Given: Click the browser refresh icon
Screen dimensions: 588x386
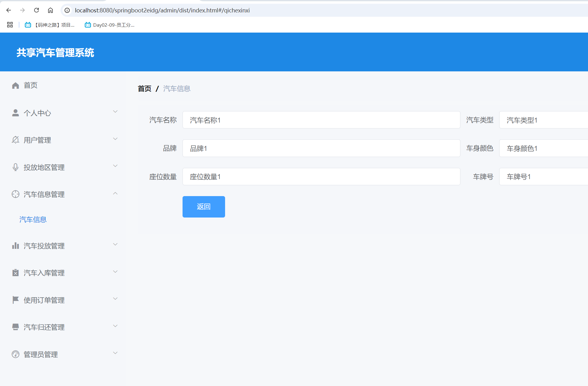Looking at the screenshot, I should (x=36, y=10).
